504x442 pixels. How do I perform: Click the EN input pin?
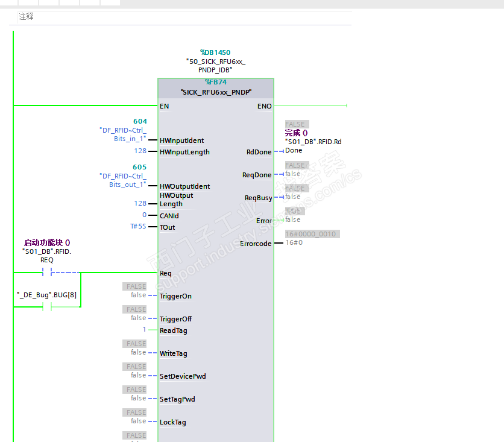(x=164, y=106)
